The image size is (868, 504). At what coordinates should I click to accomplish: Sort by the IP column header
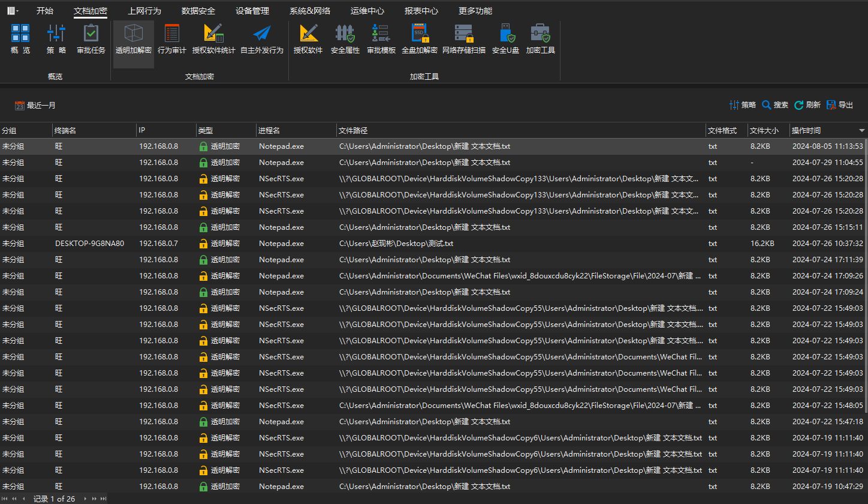167,130
